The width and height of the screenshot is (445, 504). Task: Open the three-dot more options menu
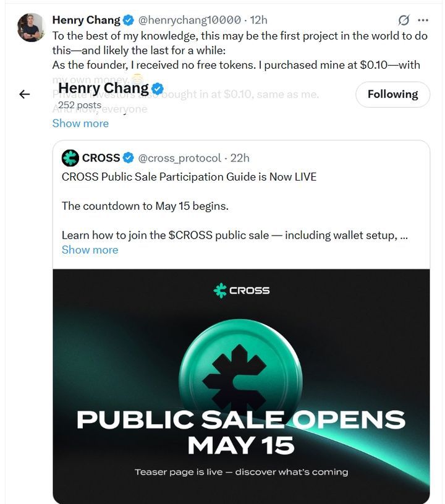[423, 20]
